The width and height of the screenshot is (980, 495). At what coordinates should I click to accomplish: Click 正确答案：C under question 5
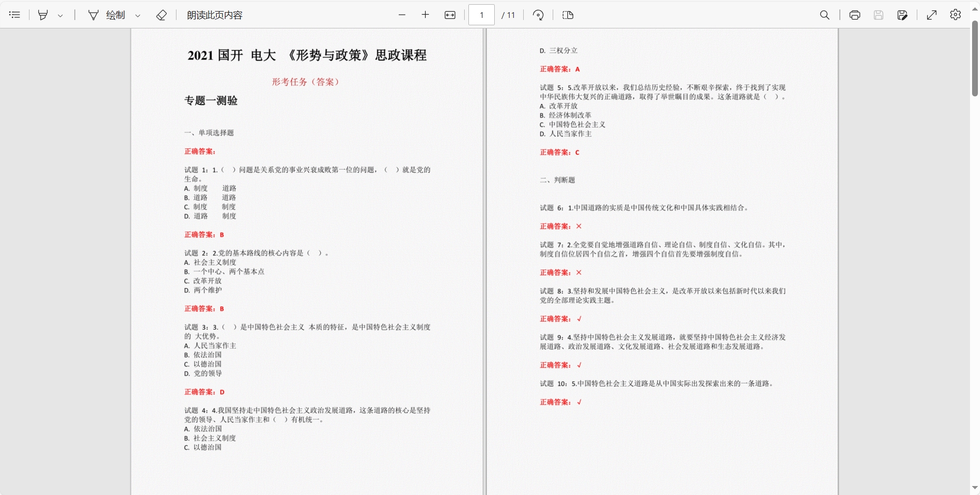coord(560,152)
